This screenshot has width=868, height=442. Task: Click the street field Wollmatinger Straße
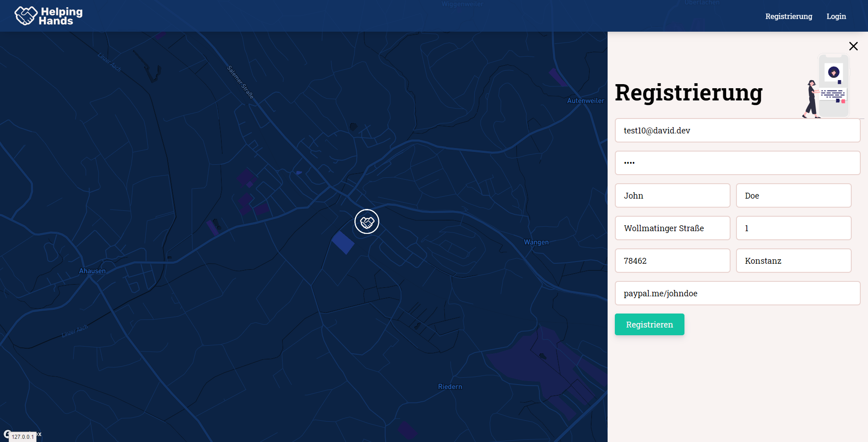pyautogui.click(x=672, y=228)
